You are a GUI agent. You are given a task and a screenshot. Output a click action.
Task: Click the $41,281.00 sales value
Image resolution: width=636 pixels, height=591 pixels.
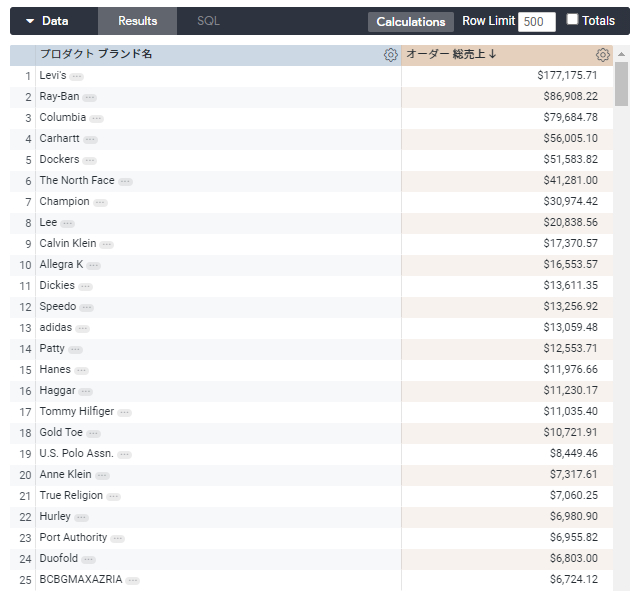pyautogui.click(x=570, y=181)
